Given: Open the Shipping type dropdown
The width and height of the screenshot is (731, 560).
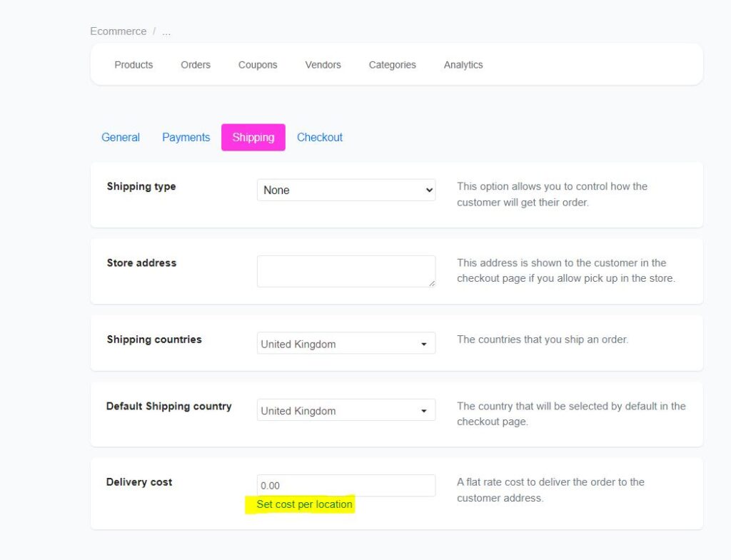Looking at the screenshot, I should (346, 190).
